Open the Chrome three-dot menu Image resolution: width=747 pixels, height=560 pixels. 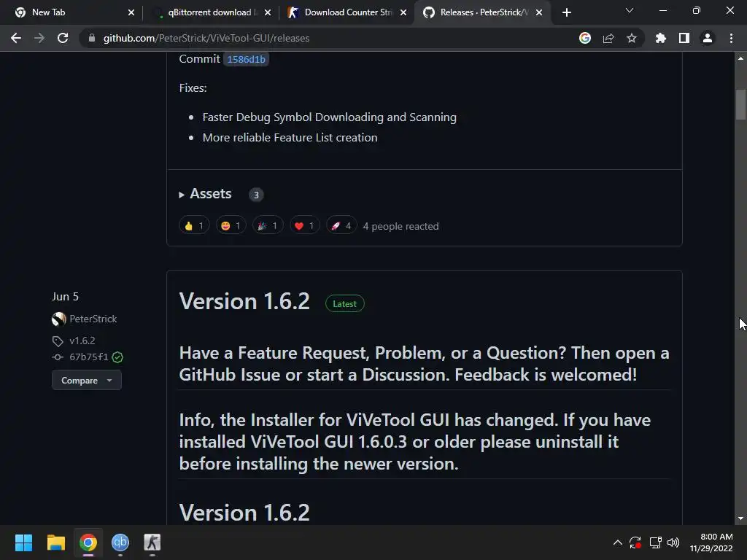coord(731,38)
